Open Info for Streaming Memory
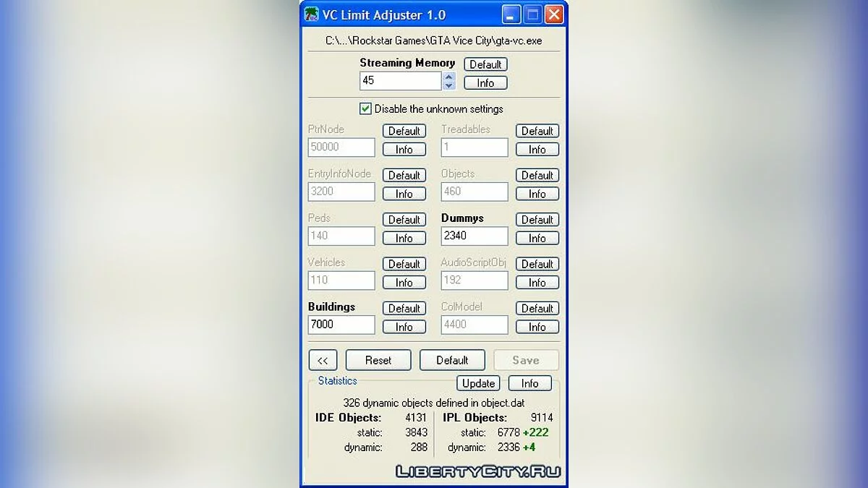The width and height of the screenshot is (868, 488). 485,82
